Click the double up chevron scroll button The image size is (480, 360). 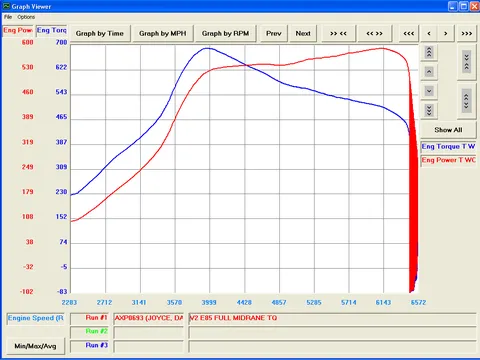click(429, 52)
